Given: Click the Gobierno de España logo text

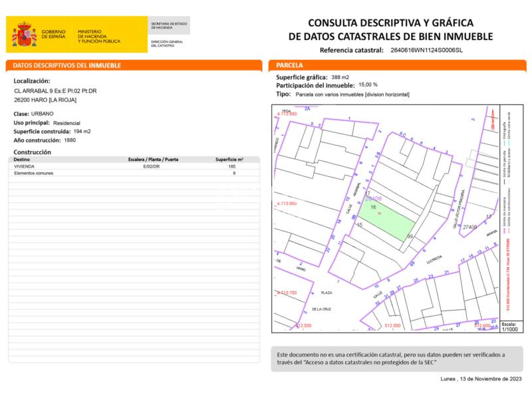Looking at the screenshot, I should [x=53, y=36].
